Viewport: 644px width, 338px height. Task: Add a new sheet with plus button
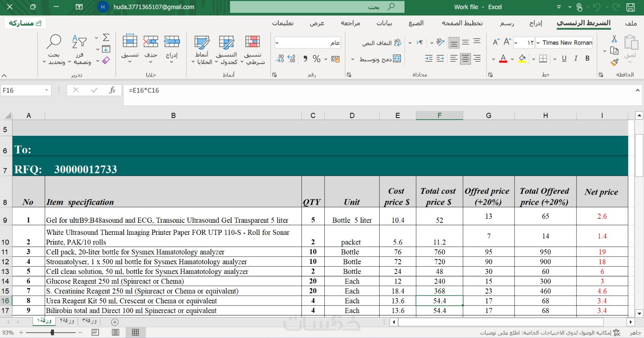(x=115, y=322)
